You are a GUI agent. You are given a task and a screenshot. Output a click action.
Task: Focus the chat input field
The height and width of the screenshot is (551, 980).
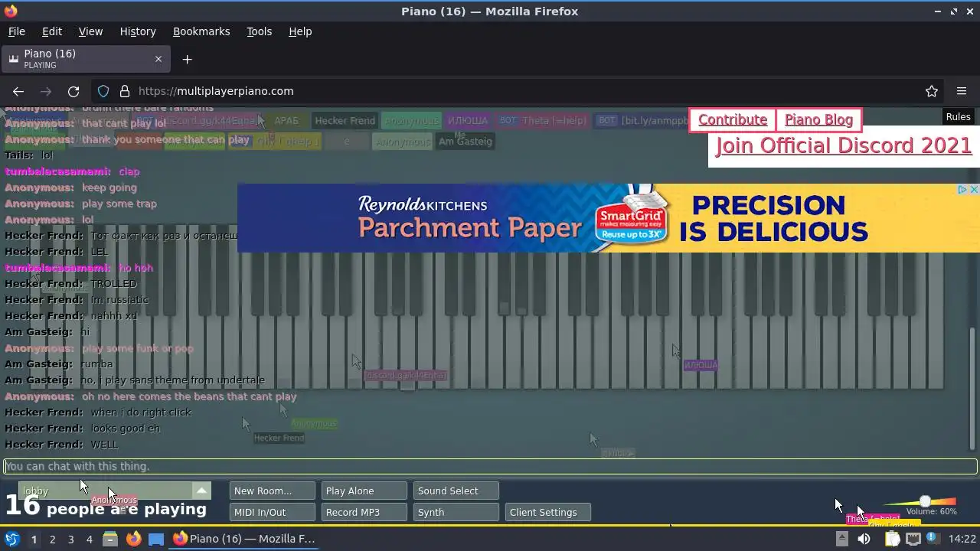pyautogui.click(x=490, y=466)
